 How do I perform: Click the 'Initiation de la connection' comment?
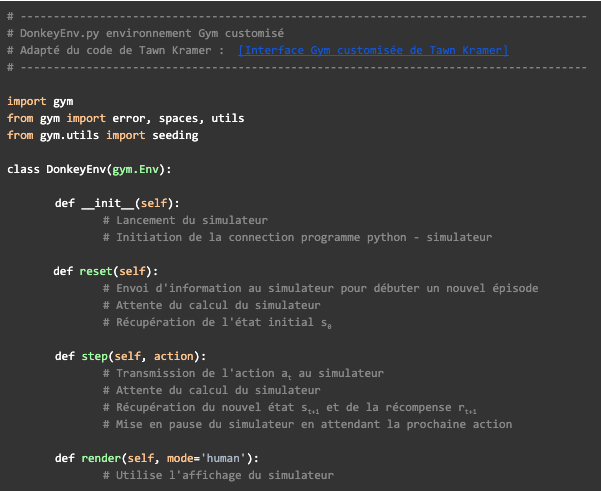pyautogui.click(x=296, y=237)
